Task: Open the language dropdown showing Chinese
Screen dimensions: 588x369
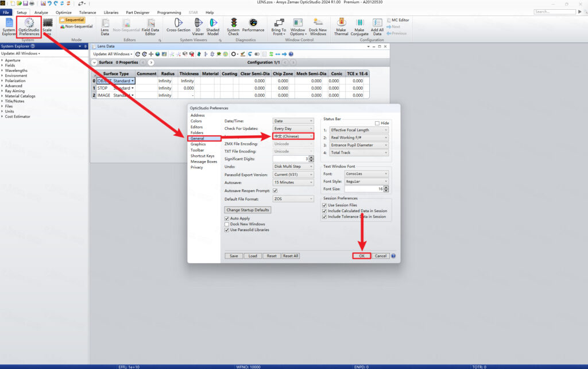Action: pos(293,136)
